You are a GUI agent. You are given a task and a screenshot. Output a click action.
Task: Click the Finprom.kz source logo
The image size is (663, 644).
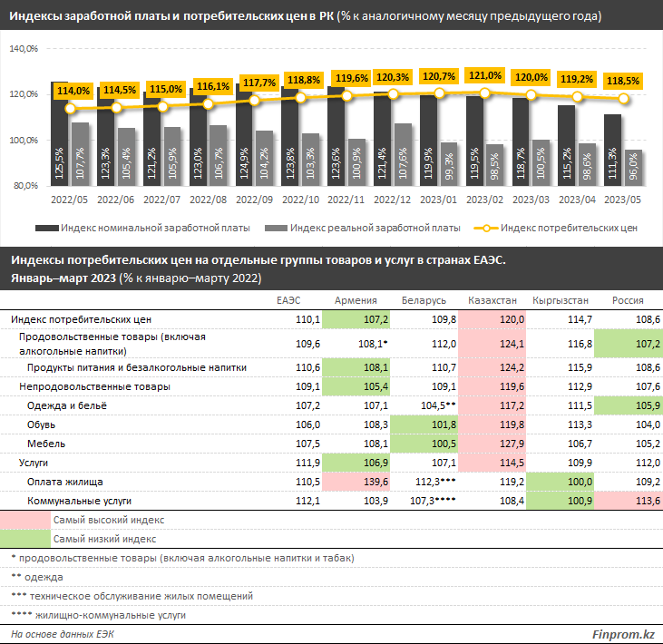[x=623, y=634]
